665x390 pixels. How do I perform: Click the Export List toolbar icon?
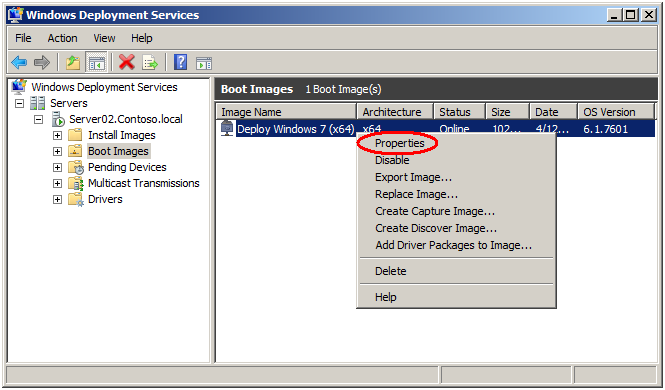coord(150,63)
